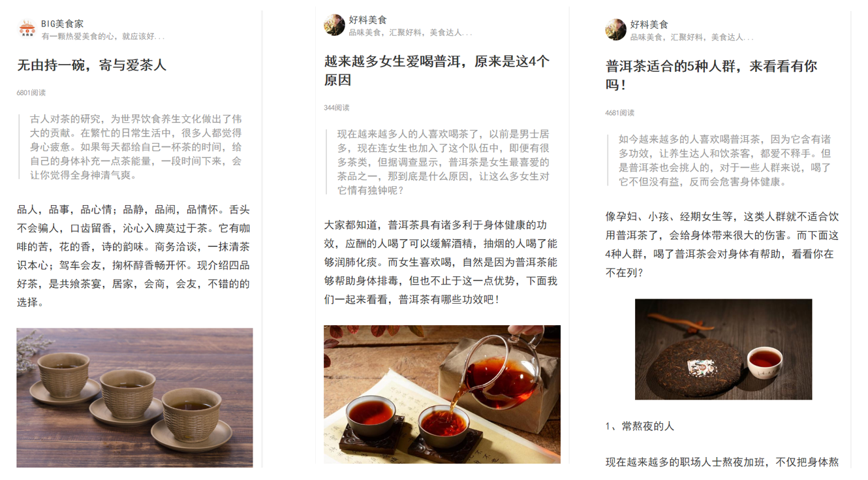Open article 越来越多女生爱喝普洱 title

(437, 71)
